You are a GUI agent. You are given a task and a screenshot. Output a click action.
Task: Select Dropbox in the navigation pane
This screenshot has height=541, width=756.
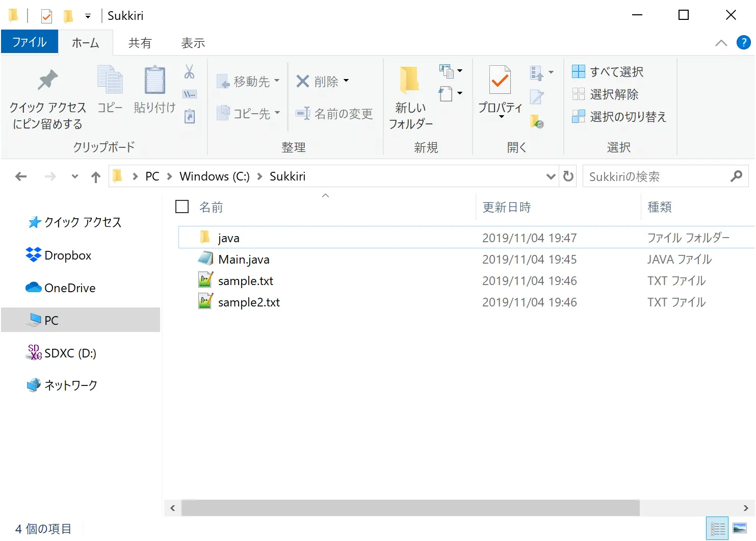tap(59, 255)
